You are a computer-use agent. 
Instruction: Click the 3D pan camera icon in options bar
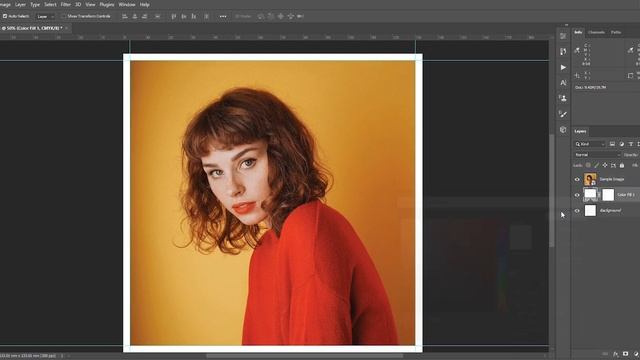[x=280, y=16]
